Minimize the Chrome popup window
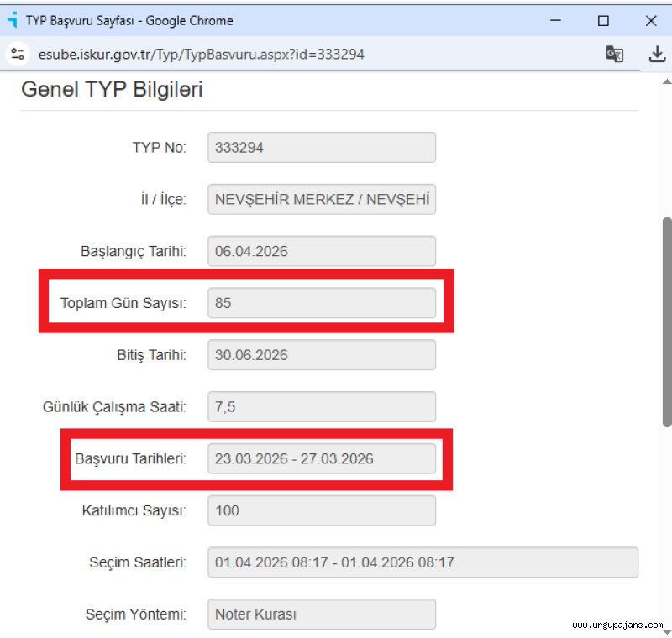 click(x=555, y=21)
